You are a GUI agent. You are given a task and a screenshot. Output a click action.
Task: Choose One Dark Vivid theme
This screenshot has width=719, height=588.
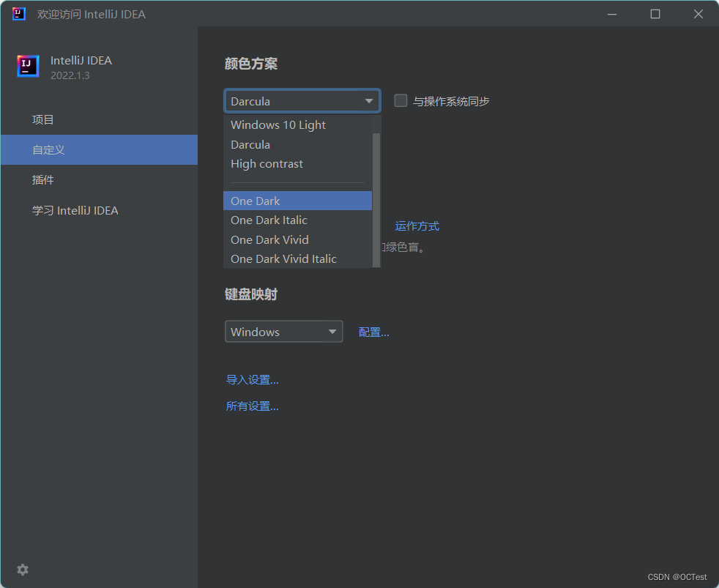tap(297, 239)
